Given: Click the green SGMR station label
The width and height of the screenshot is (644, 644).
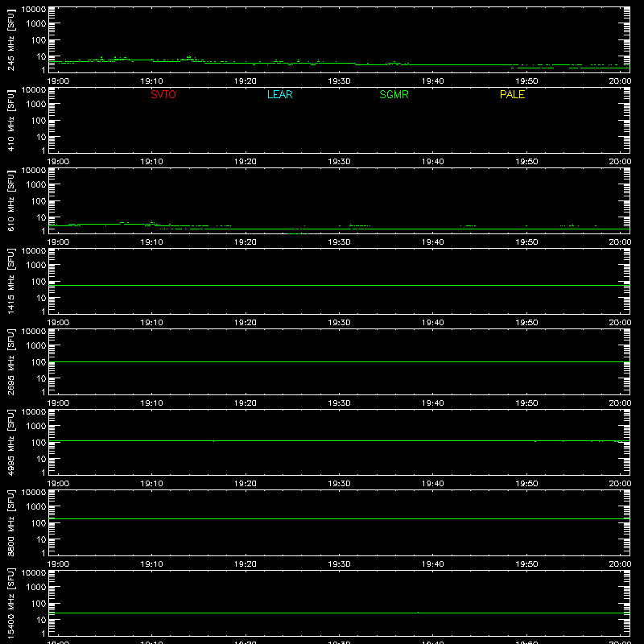Looking at the screenshot, I should [x=394, y=94].
